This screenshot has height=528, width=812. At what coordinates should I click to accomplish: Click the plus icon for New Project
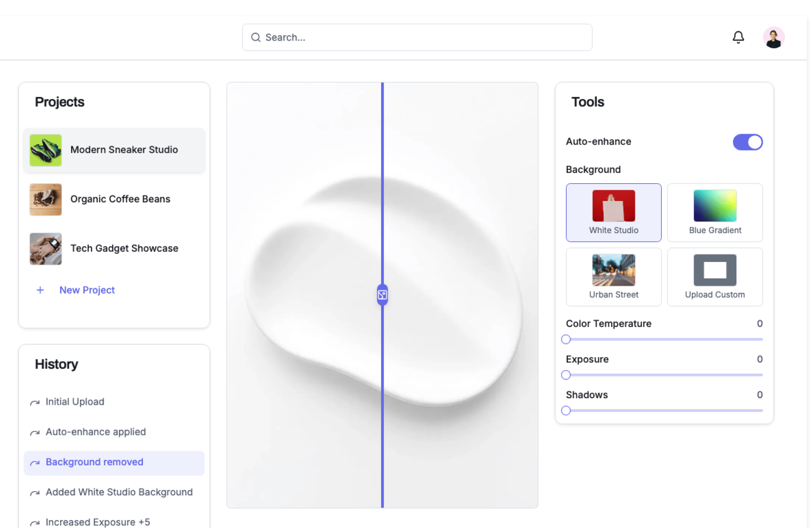coord(40,290)
